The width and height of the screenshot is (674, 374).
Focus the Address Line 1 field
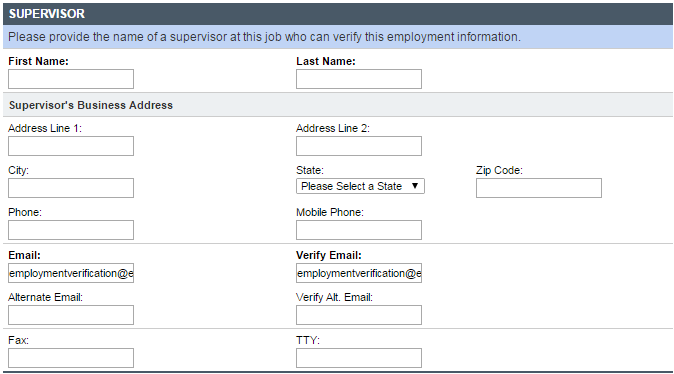coord(71,146)
